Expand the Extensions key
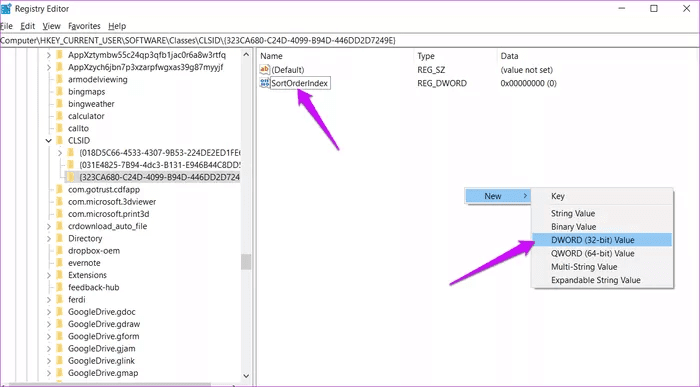Viewport: 700px width, 387px height. click(49, 275)
